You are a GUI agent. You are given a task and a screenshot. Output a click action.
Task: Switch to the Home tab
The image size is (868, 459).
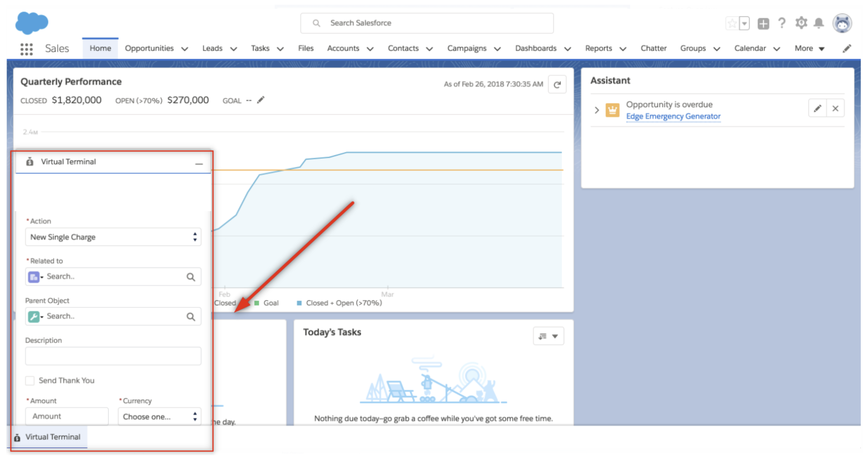[x=100, y=48]
